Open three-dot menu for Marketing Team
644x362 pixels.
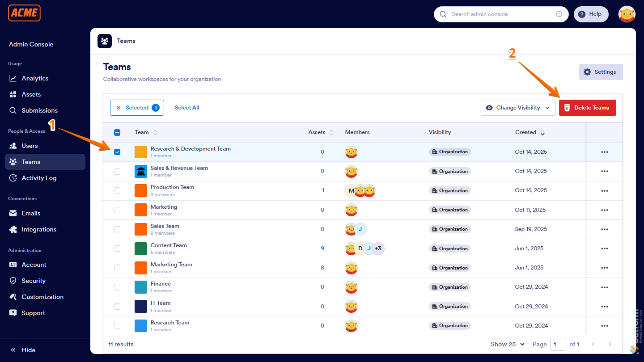pos(605,268)
